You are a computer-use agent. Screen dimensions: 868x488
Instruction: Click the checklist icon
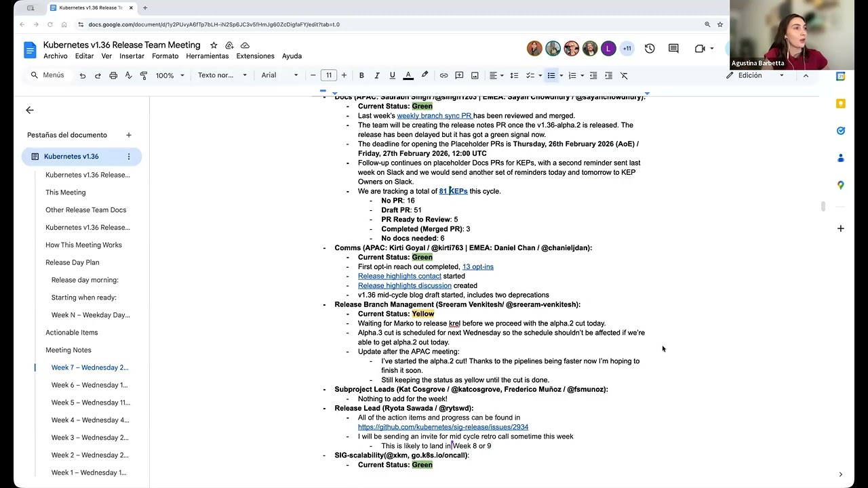(530, 75)
